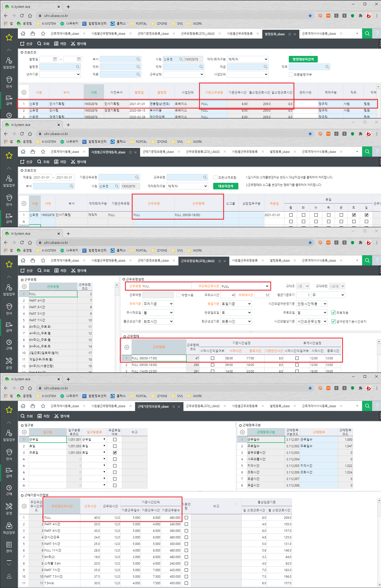The image size is (381, 588).
Task: Click 대상자검색 button
Action: (x=226, y=186)
